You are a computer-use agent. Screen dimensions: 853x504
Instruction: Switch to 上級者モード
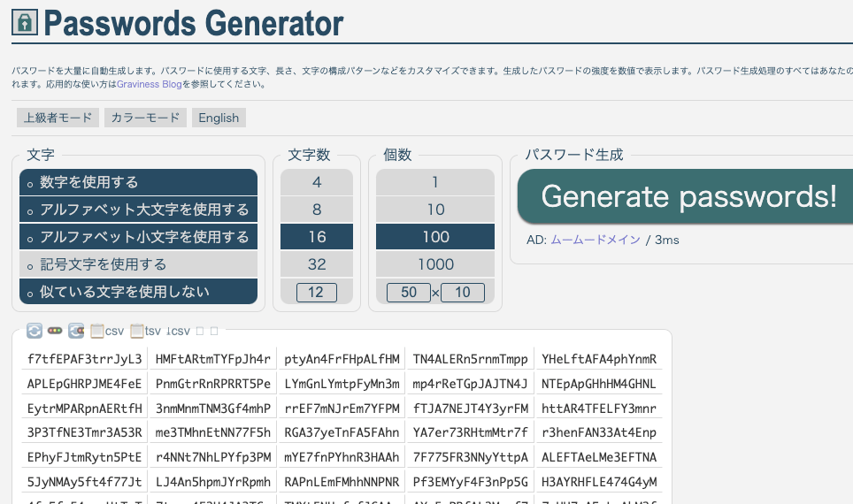pyautogui.click(x=58, y=118)
